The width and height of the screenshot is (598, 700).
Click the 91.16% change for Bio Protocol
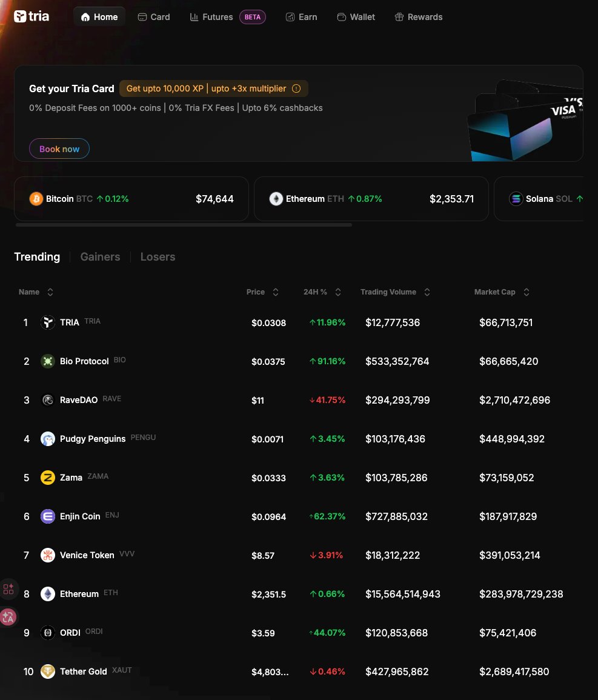(x=328, y=361)
